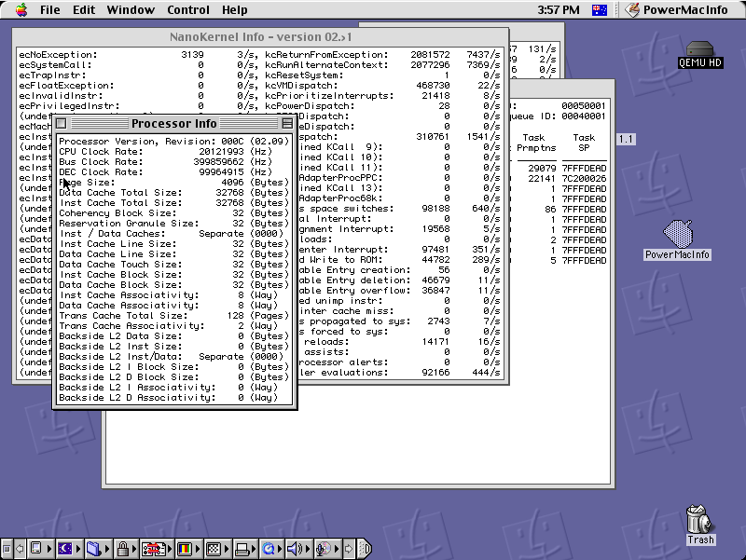
Task: Click the Processor Info window collapse box
Action: click(287, 124)
